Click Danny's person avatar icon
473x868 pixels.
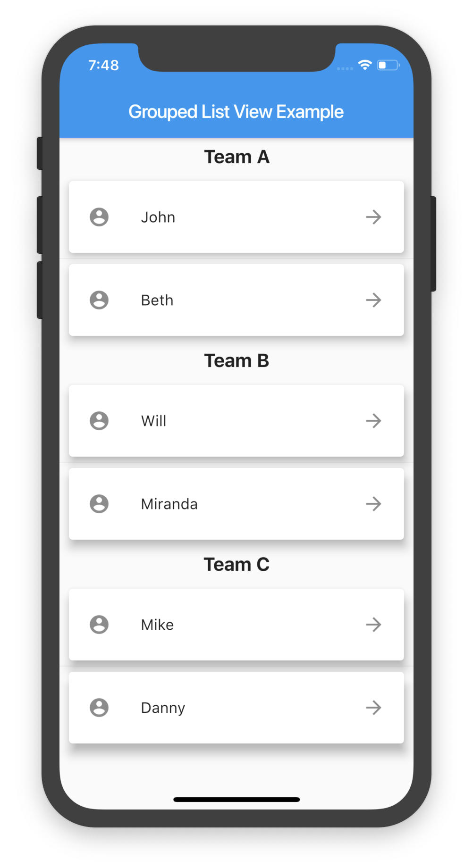point(99,708)
